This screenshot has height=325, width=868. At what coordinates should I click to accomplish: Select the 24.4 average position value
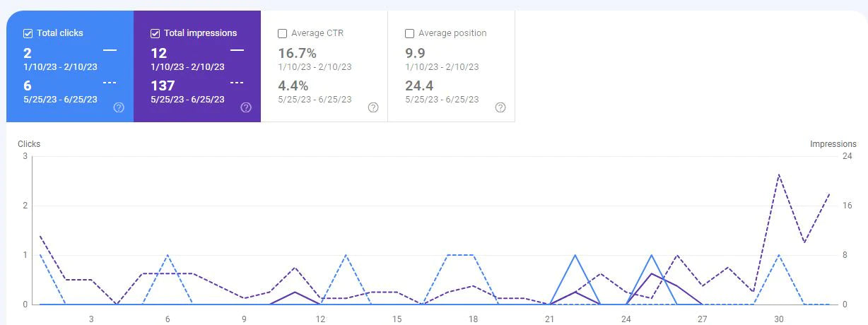coord(419,85)
